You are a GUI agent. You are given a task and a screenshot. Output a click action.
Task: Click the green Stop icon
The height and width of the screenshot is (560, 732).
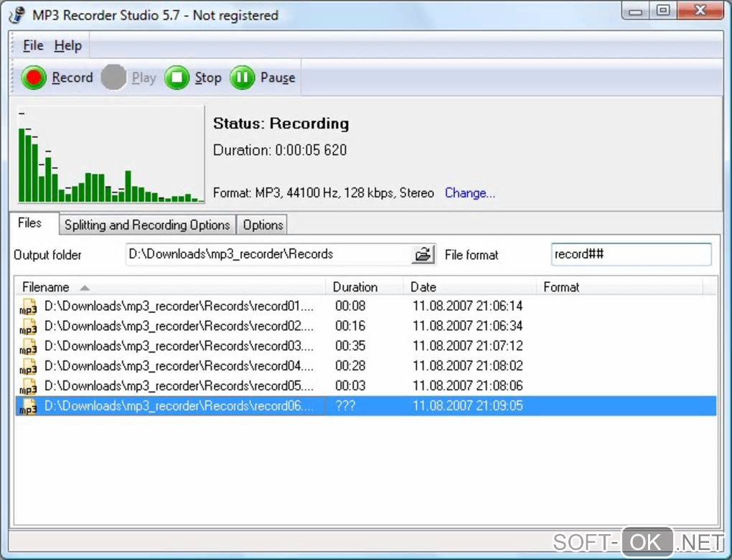click(177, 77)
